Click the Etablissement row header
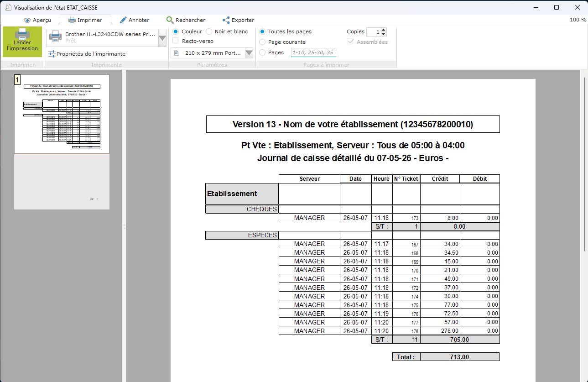Screen dimensions: 588x382 click(x=242, y=194)
